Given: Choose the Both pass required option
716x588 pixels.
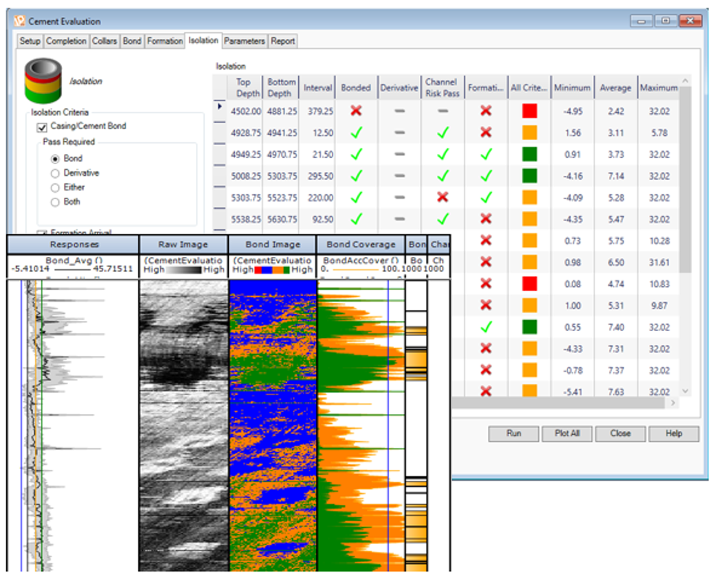Looking at the screenshot, I should [x=56, y=202].
